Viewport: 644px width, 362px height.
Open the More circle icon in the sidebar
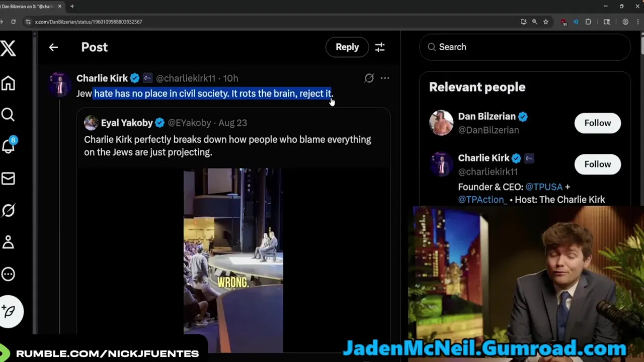click(x=8, y=274)
